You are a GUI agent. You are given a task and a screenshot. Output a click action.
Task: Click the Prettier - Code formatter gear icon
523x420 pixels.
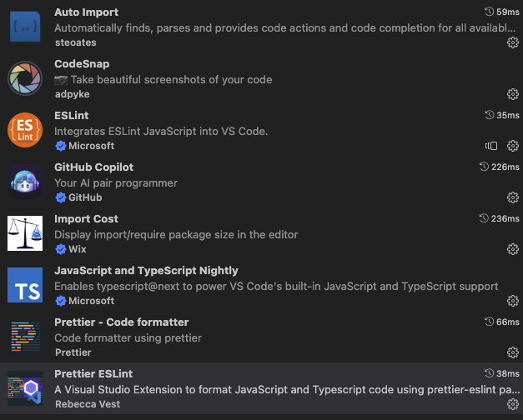[x=513, y=352]
